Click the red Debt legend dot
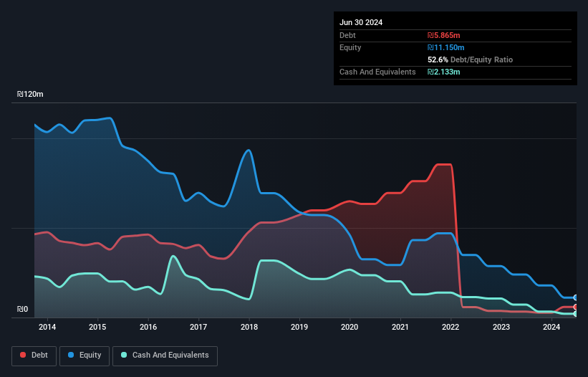 tap(23, 355)
